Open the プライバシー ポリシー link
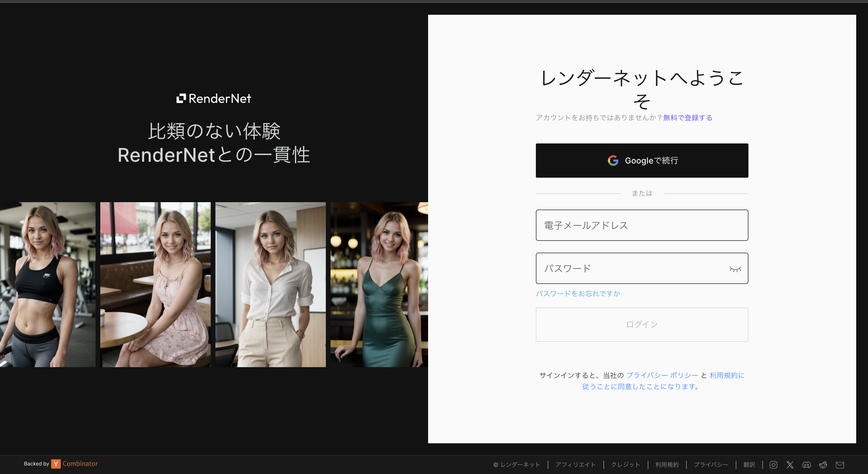868x474 pixels. click(x=662, y=375)
